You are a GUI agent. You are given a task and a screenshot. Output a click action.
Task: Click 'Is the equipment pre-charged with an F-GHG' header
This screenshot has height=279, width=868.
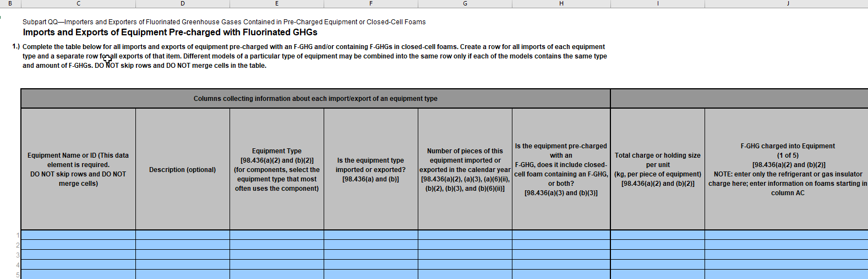coord(561,169)
